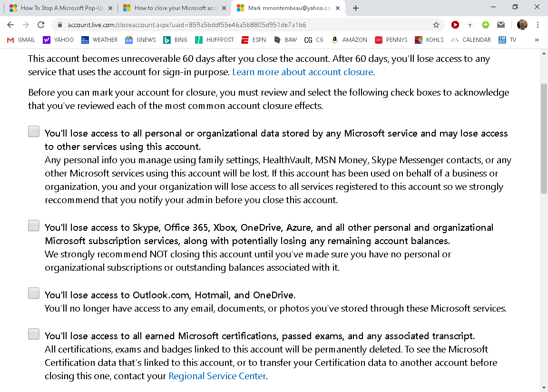Open the CG bookmark

click(x=313, y=40)
